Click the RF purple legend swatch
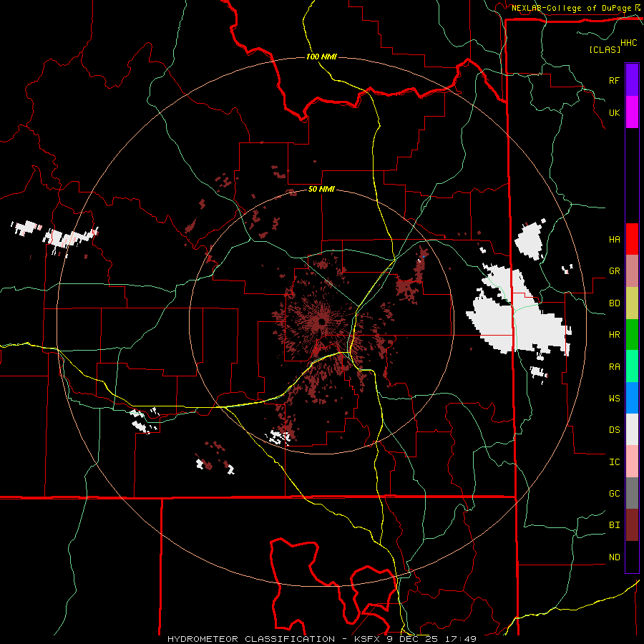Viewport: 644px width, 644px height. (632, 80)
